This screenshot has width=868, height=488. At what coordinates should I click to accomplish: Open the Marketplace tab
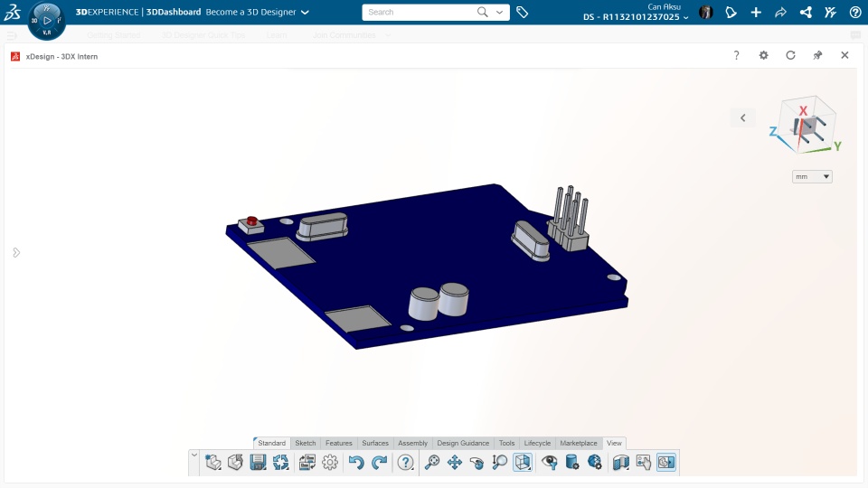pyautogui.click(x=579, y=443)
